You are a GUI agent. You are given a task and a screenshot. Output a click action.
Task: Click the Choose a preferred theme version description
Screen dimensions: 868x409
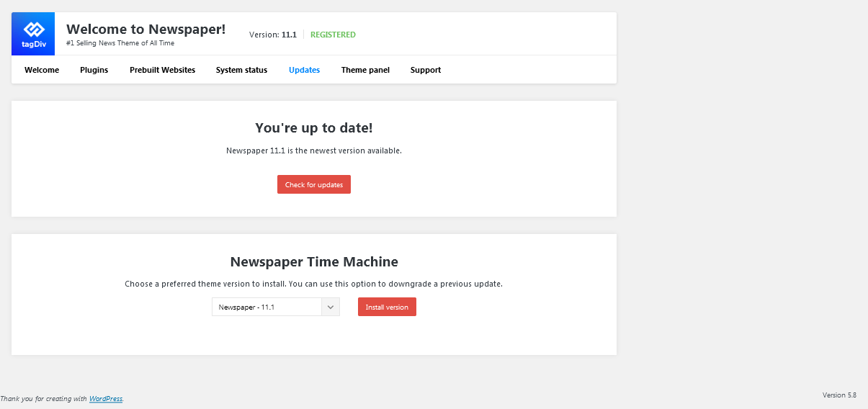pos(314,284)
